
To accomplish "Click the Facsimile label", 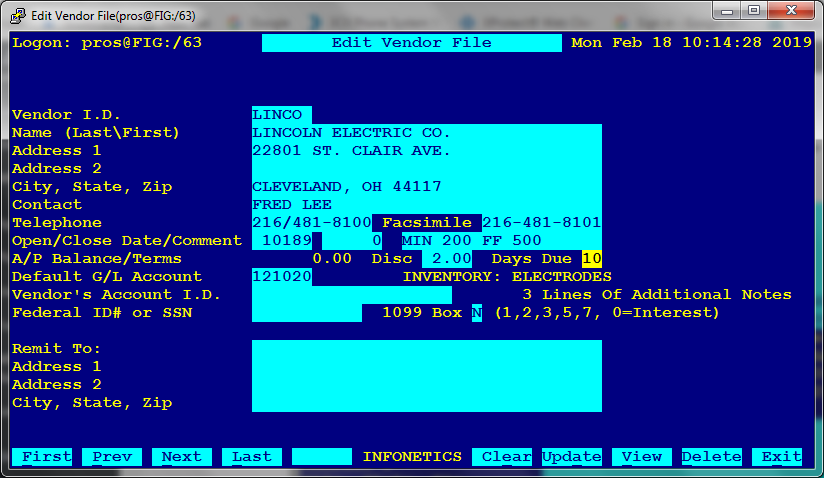I will click(427, 223).
